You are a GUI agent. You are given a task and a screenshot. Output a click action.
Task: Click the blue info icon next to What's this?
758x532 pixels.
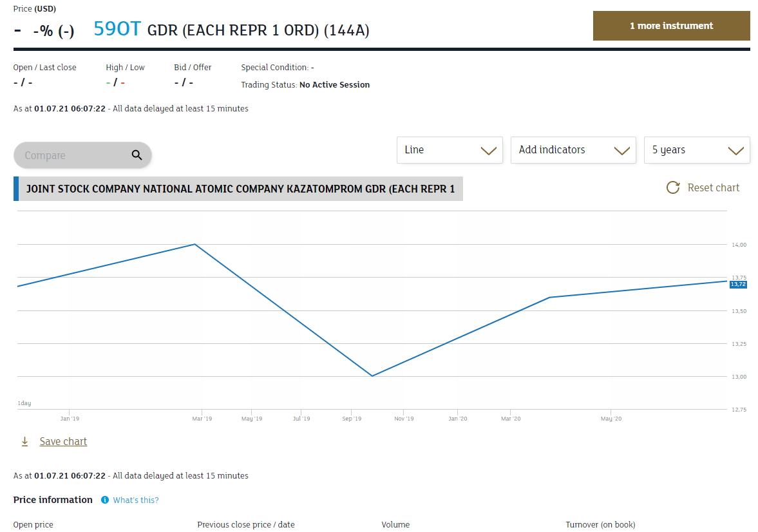pos(105,500)
